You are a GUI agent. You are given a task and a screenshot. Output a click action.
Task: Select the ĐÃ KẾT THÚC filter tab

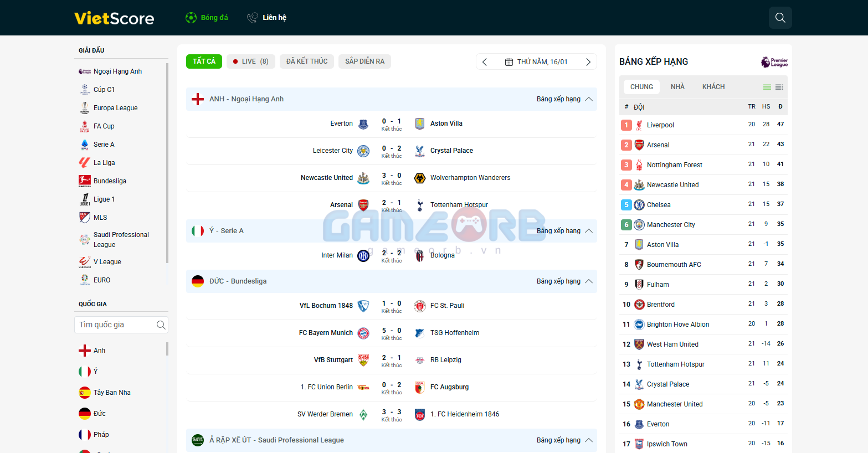pos(307,61)
